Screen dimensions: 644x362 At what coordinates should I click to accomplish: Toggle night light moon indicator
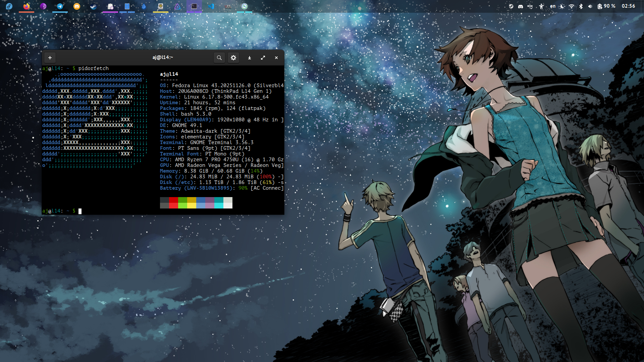[x=562, y=6]
